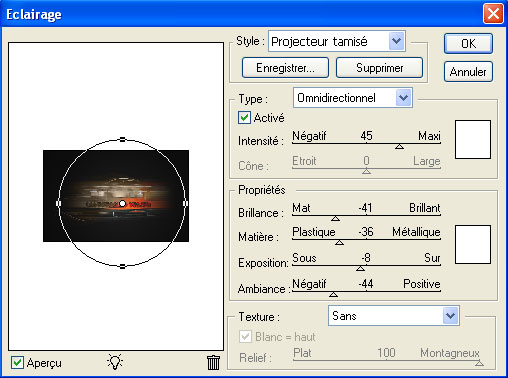Screen dimensions: 508x378
Task: Click the light bulb icon to add a light
Action: [115, 362]
